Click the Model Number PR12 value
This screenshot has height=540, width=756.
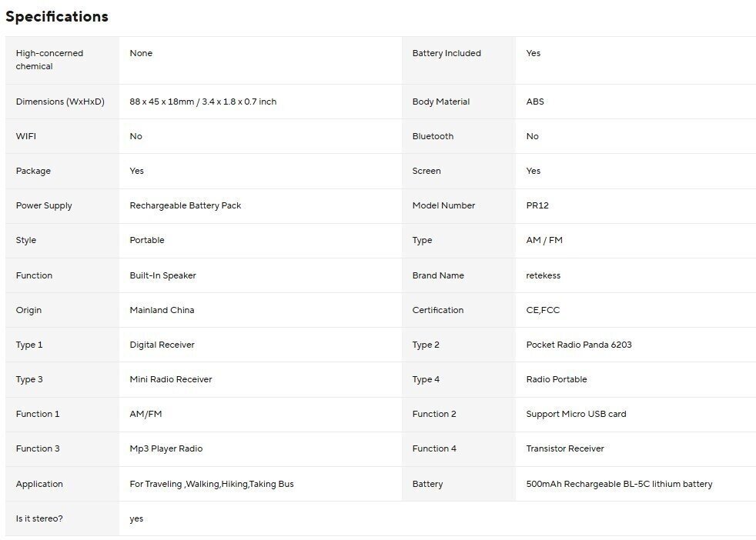[x=537, y=205]
